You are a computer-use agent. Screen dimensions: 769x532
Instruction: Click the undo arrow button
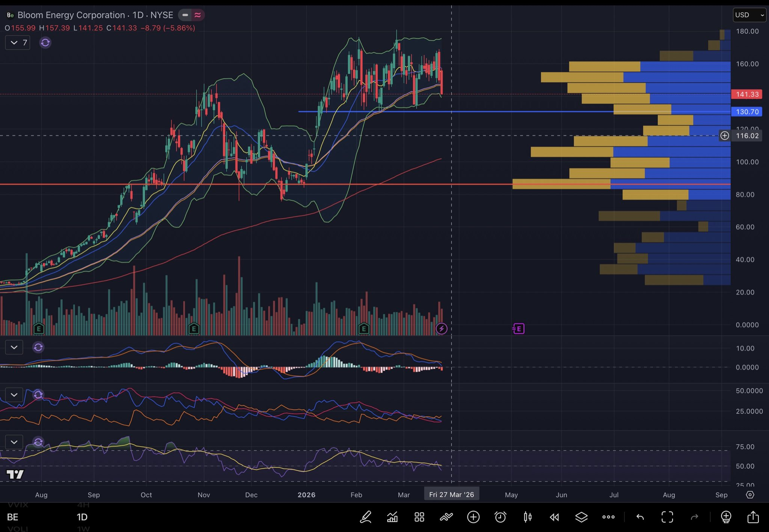pos(640,517)
